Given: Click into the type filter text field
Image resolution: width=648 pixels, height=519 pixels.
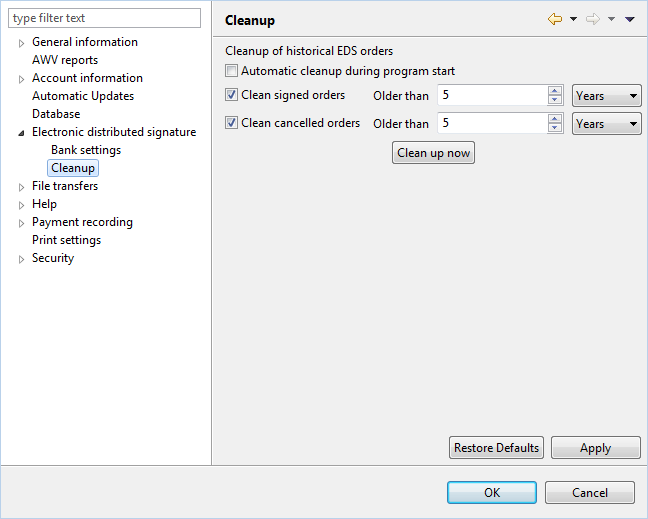Looking at the screenshot, I should pos(104,18).
